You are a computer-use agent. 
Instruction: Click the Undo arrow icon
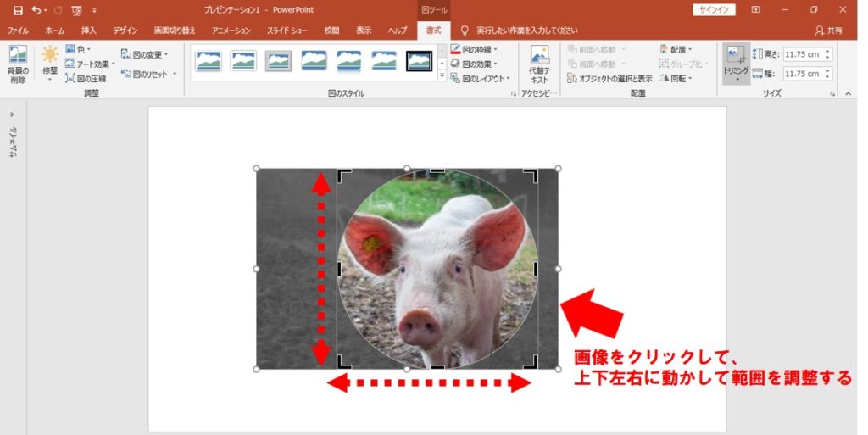click(36, 10)
